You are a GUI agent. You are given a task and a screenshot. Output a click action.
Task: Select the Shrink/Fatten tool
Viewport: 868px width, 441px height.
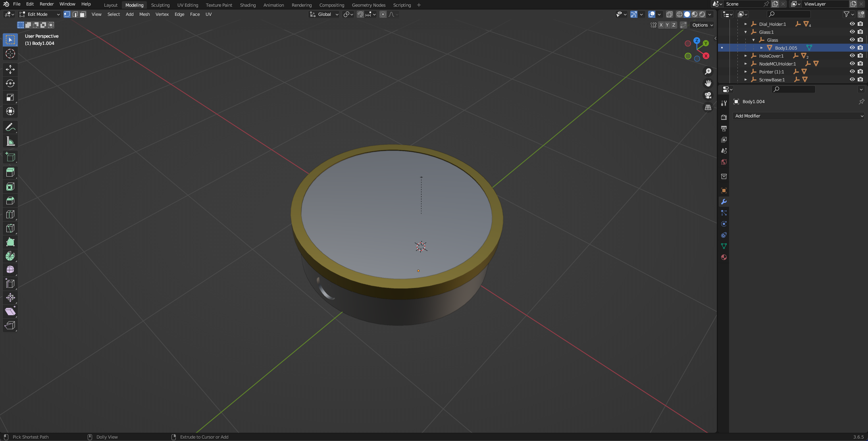(10, 298)
